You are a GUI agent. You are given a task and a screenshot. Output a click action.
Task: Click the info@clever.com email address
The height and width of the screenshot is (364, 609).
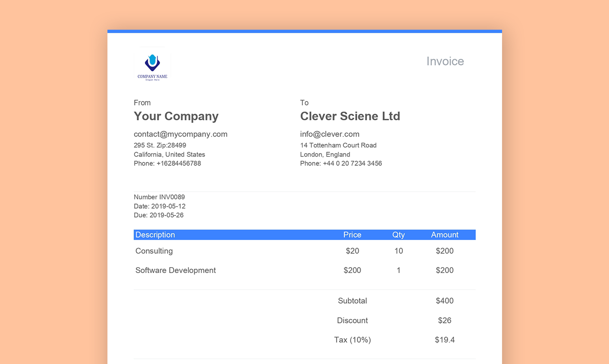[x=329, y=134]
